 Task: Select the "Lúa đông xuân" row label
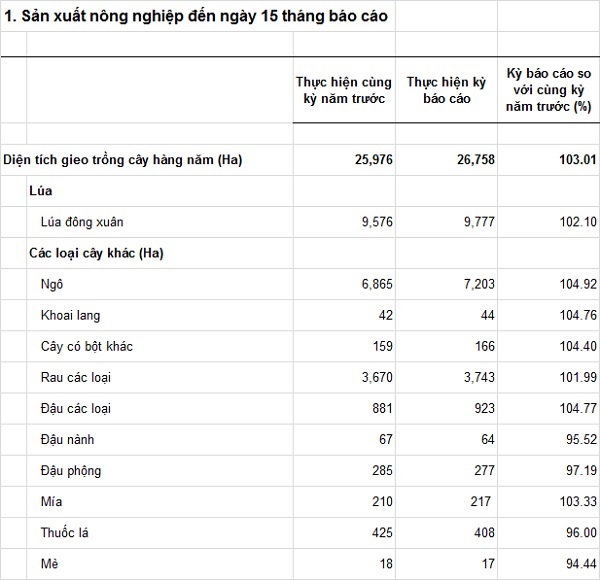(x=82, y=221)
